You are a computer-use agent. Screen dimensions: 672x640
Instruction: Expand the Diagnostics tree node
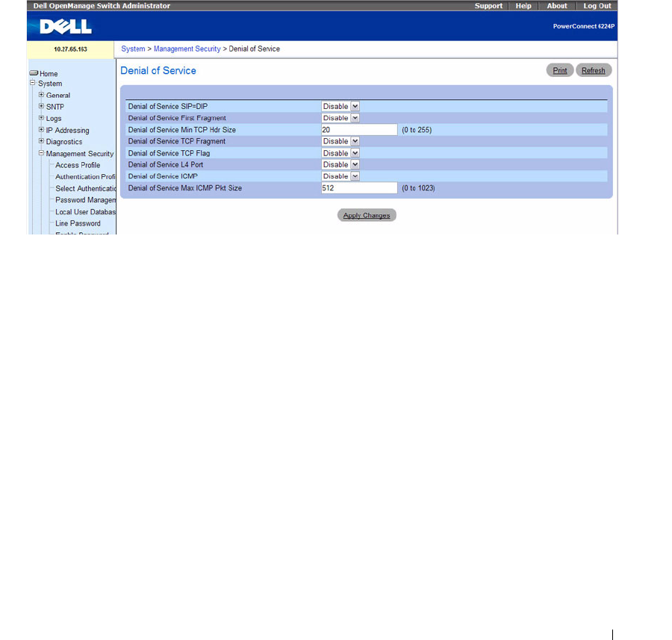(x=41, y=140)
